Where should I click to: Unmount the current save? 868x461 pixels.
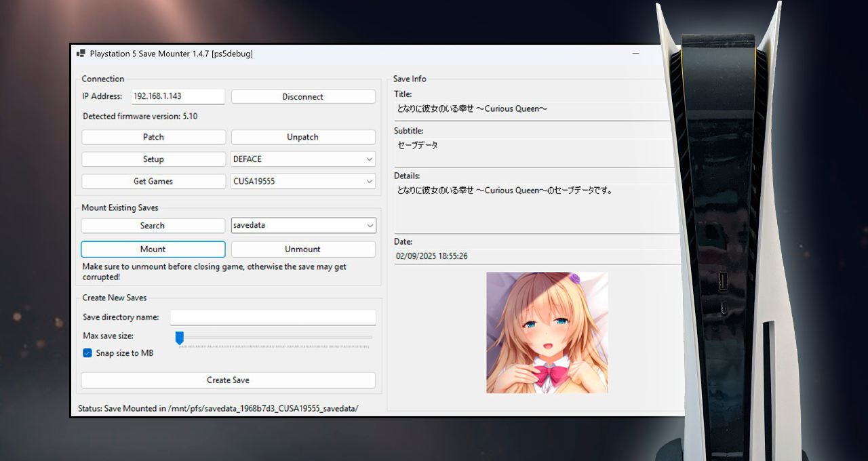coord(303,249)
